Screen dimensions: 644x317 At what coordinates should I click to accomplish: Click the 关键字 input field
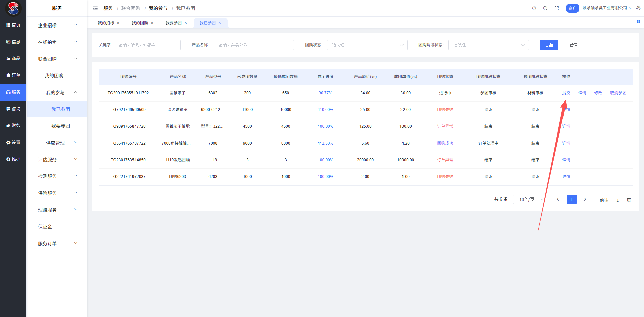pos(147,45)
